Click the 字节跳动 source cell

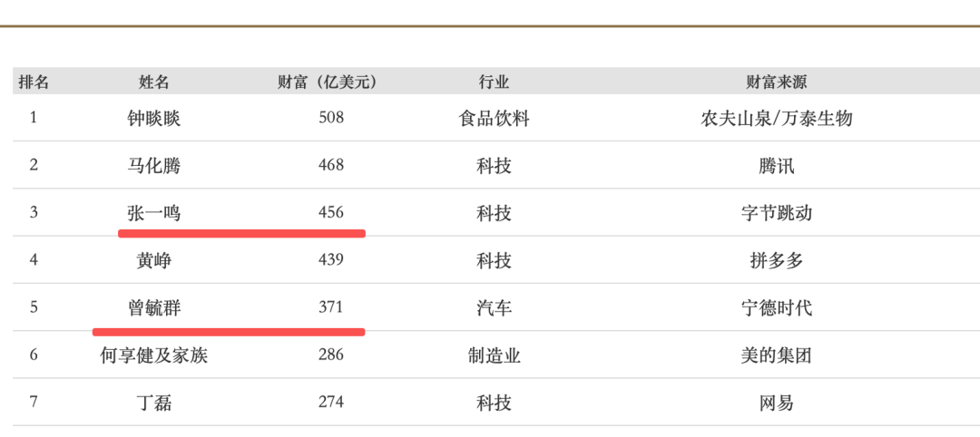[777, 213]
